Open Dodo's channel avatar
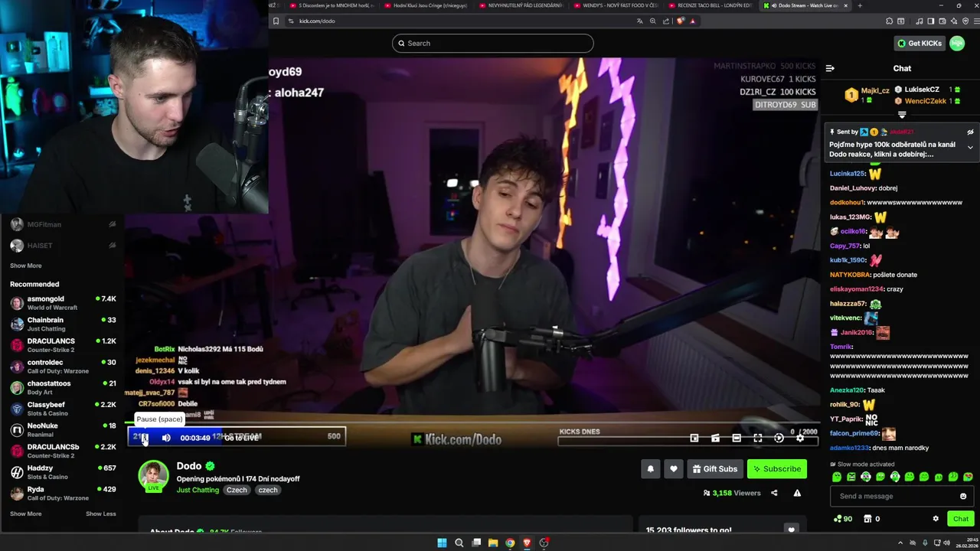Image resolution: width=980 pixels, height=551 pixels. 153,475
